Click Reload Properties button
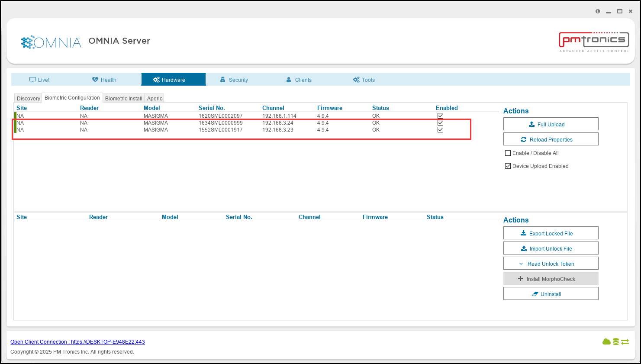Viewport: 641px width, 364px height. pos(551,139)
